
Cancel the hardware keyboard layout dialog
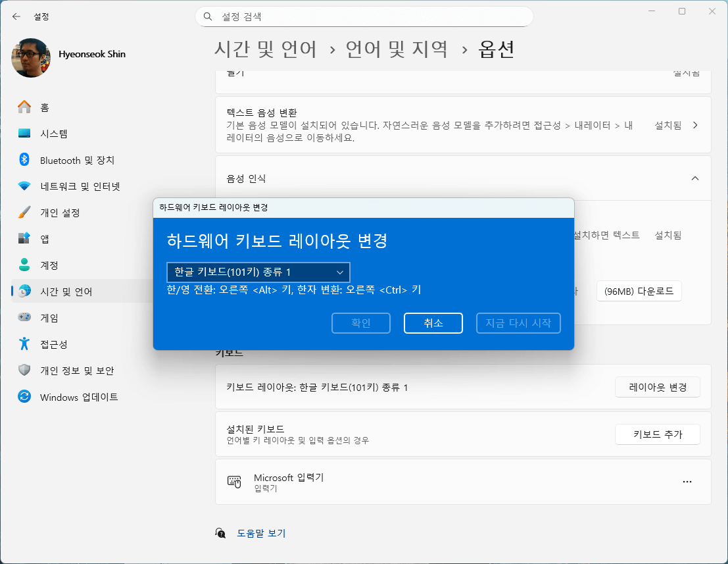pyautogui.click(x=433, y=322)
